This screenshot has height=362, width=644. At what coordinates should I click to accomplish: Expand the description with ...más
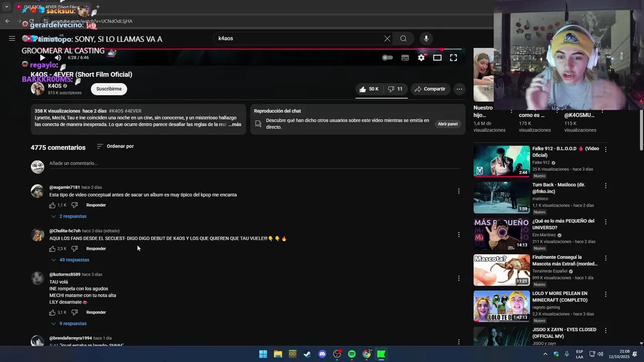pos(234,124)
